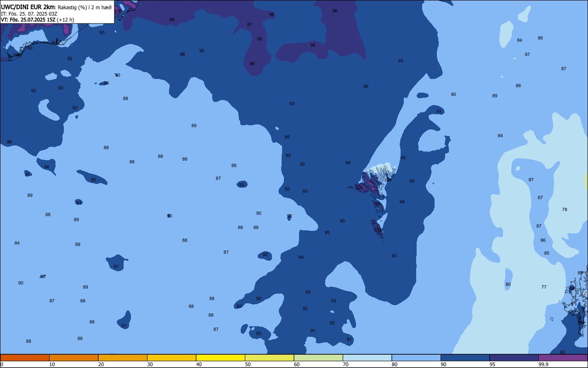The image size is (588, 368).
Task: Click the light blue 80–90 legend swatch
Action: point(416,357)
